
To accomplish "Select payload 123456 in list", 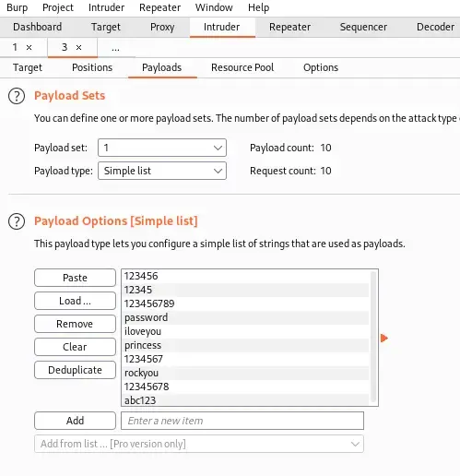I will (x=245, y=276).
